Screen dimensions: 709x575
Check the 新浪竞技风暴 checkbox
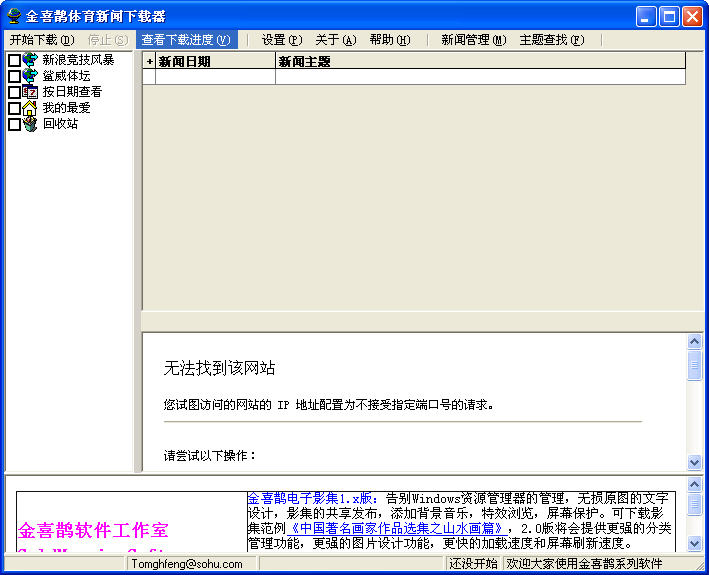pos(14,60)
